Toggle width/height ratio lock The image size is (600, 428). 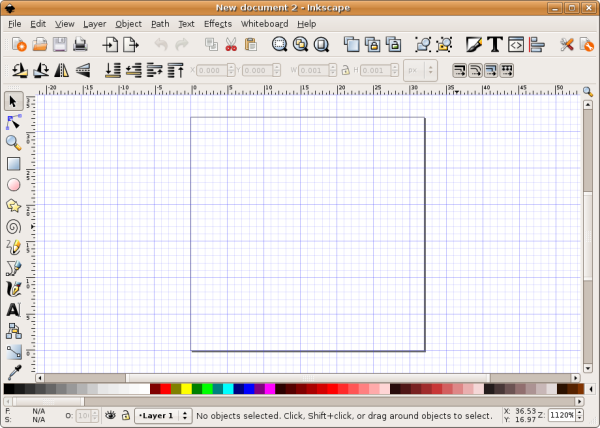pyautogui.click(x=345, y=70)
